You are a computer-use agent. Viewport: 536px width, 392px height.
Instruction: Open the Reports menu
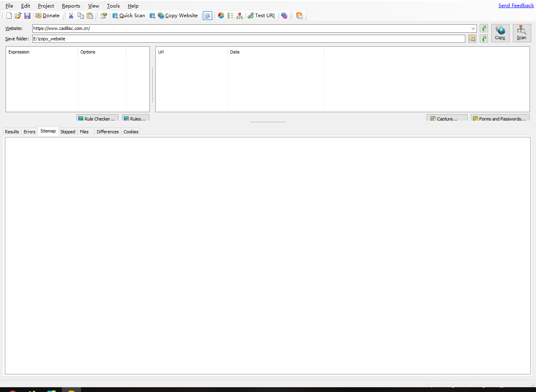(x=71, y=6)
